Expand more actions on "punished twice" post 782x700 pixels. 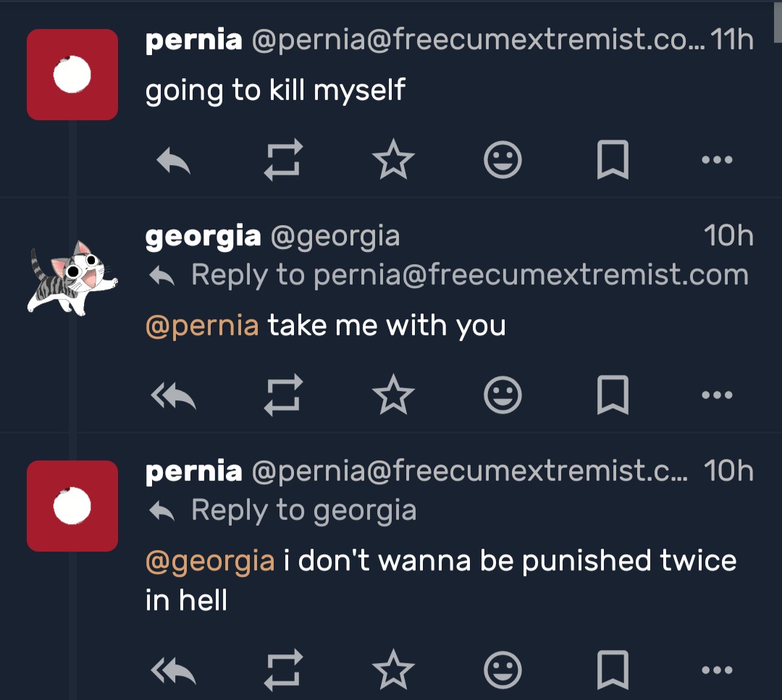[x=717, y=671]
